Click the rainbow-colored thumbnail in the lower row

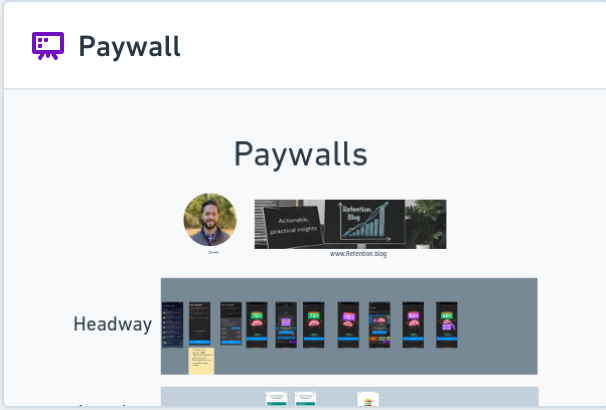(x=368, y=399)
